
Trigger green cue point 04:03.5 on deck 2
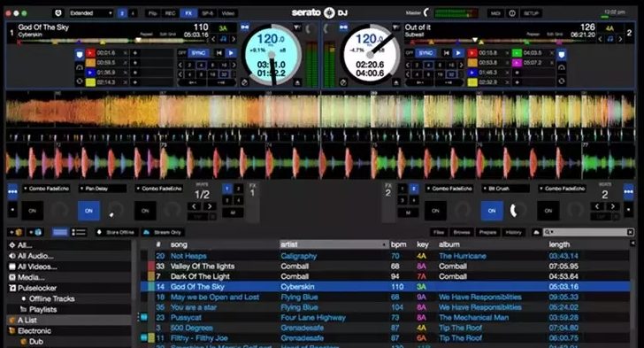pos(517,52)
